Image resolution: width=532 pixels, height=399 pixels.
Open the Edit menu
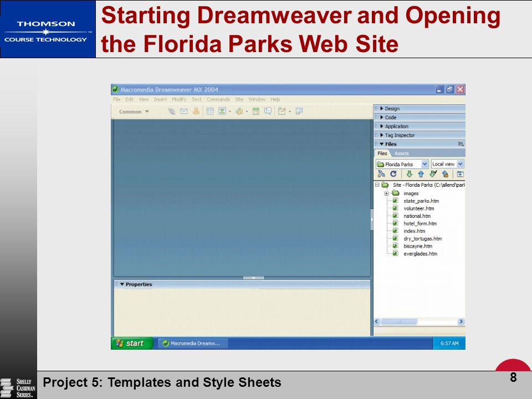[129, 99]
